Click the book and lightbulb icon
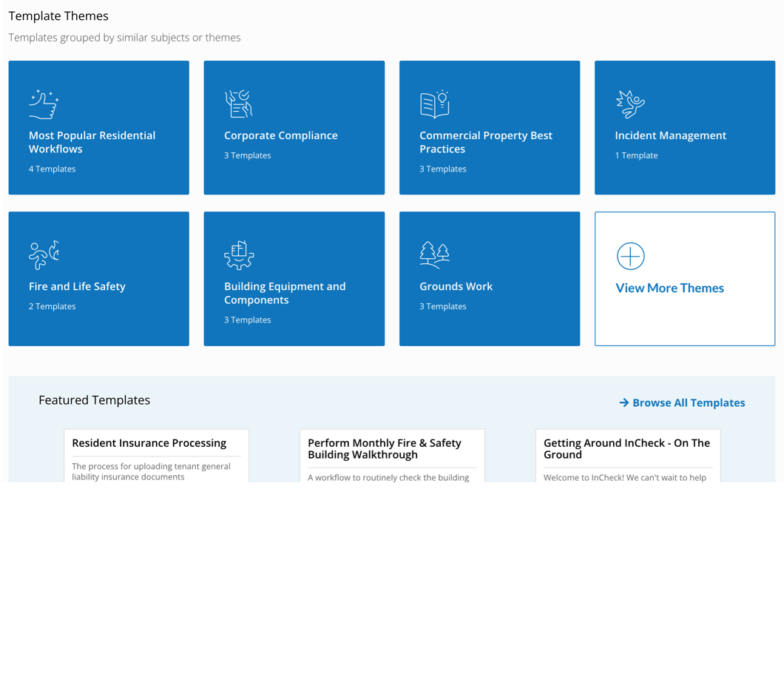Viewport: 784px width, 682px height. 434,104
